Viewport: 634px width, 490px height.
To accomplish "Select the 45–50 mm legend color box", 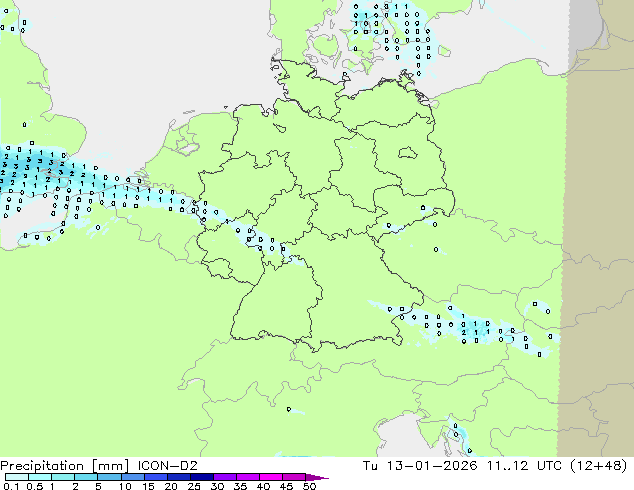I will [294, 477].
